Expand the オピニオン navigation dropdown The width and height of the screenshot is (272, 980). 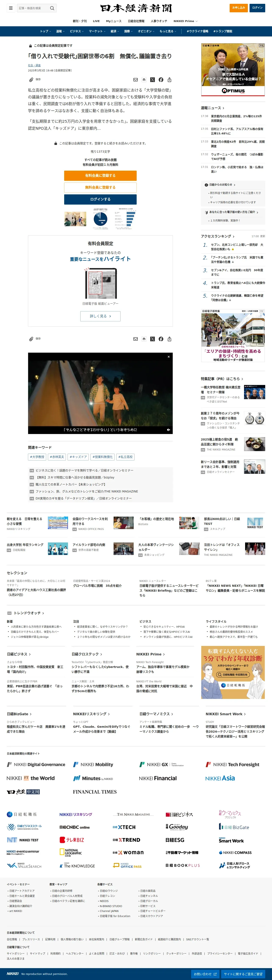coord(146,31)
